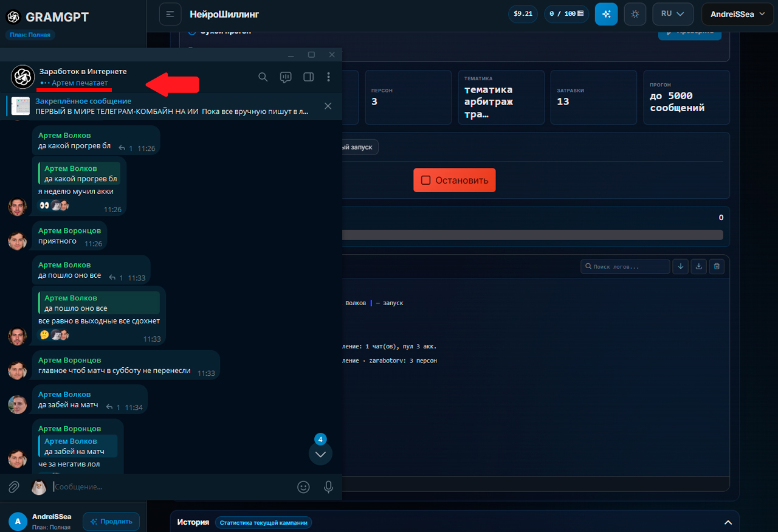
Task: Click the AndreiSSea avatar circle in sidebar
Action: (18, 522)
